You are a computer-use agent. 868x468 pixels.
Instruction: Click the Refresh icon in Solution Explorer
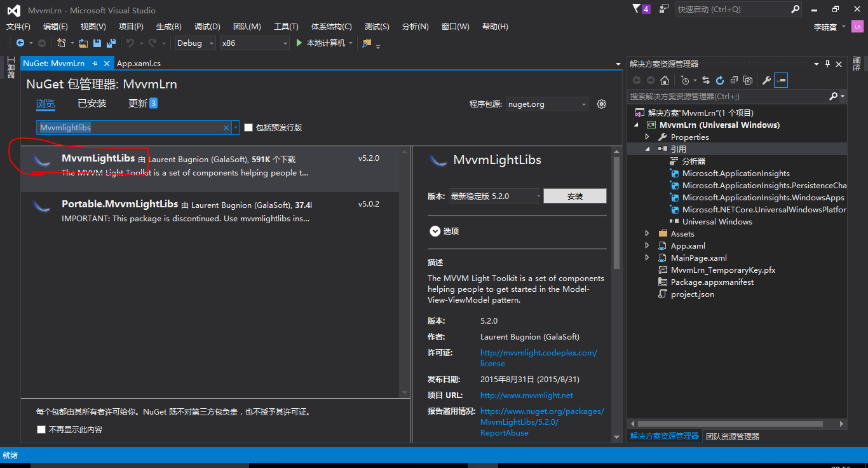point(720,80)
